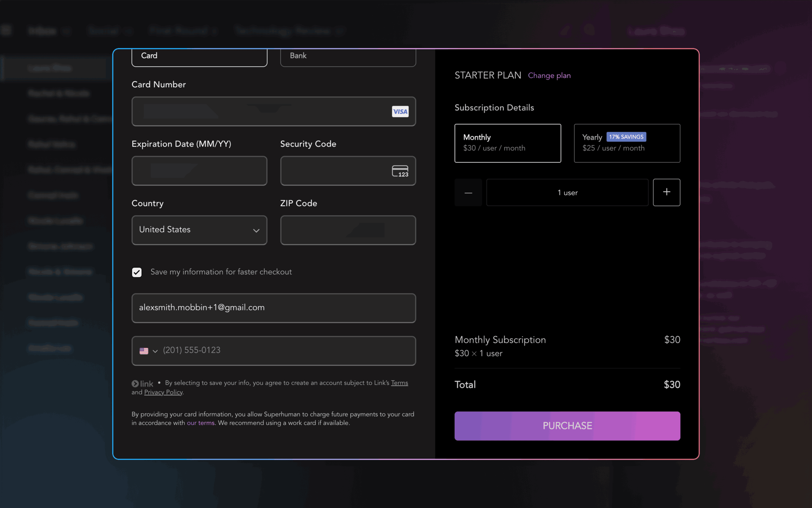Open the Country dropdown showing United States

click(199, 230)
